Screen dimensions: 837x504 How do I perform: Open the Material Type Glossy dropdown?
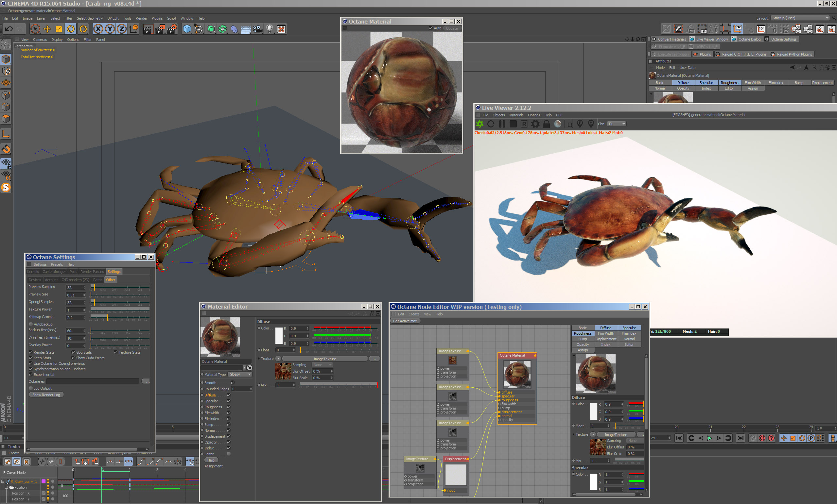coord(240,374)
